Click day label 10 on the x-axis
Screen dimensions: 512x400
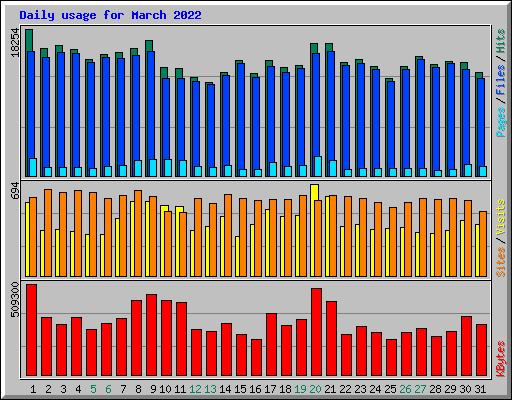(x=165, y=389)
